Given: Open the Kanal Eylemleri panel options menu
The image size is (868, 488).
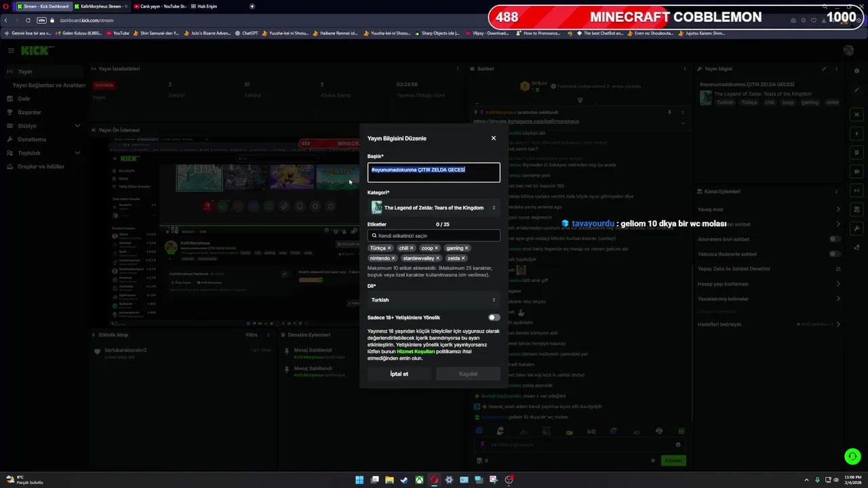Looking at the screenshot, I should tap(837, 191).
